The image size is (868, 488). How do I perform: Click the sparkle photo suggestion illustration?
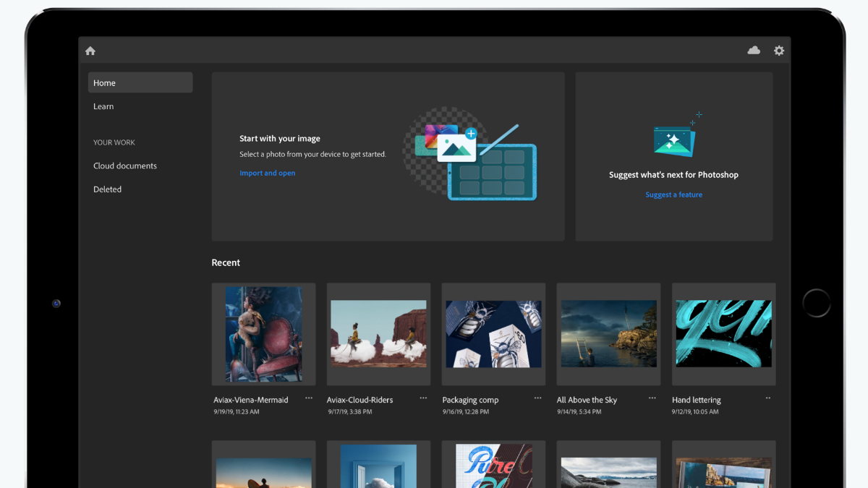[x=673, y=134]
